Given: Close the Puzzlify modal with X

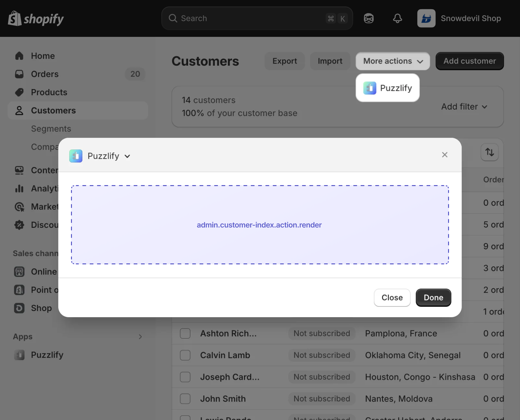Looking at the screenshot, I should coord(445,155).
